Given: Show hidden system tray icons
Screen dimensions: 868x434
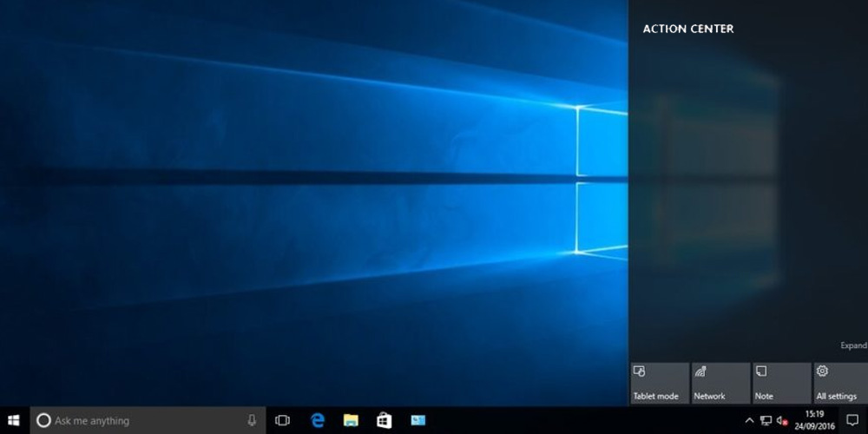Looking at the screenshot, I should [x=749, y=421].
